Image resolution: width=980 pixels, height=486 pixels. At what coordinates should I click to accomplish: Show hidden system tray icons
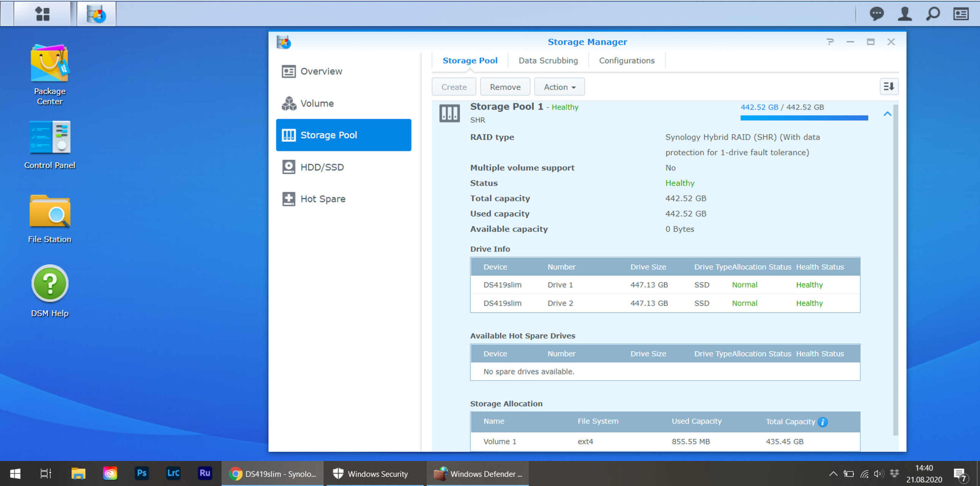click(x=833, y=474)
